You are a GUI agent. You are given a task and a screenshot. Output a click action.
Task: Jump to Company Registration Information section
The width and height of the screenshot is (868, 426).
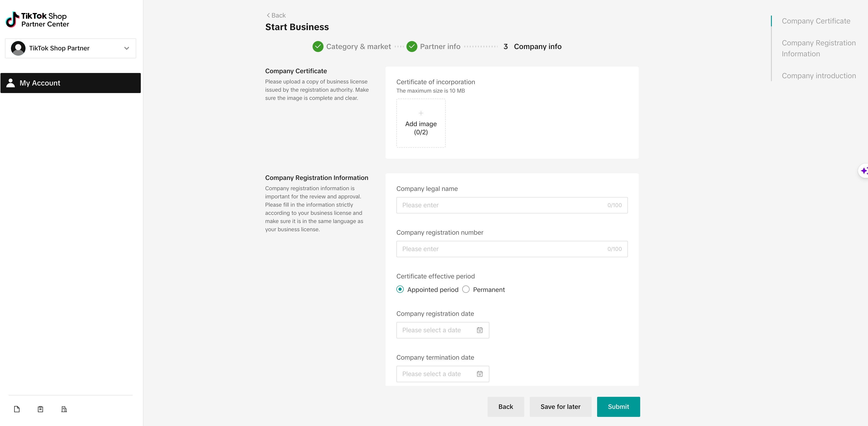(x=819, y=48)
